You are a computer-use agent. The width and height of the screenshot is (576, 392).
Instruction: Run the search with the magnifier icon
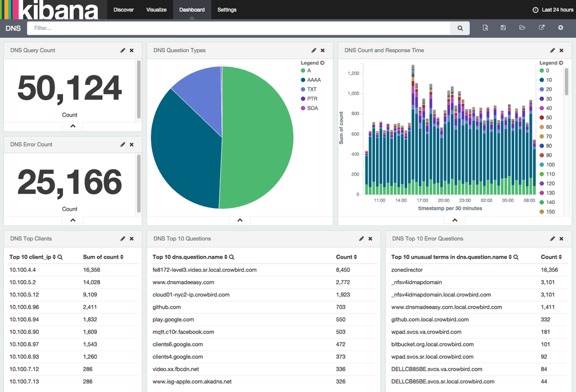pos(459,28)
